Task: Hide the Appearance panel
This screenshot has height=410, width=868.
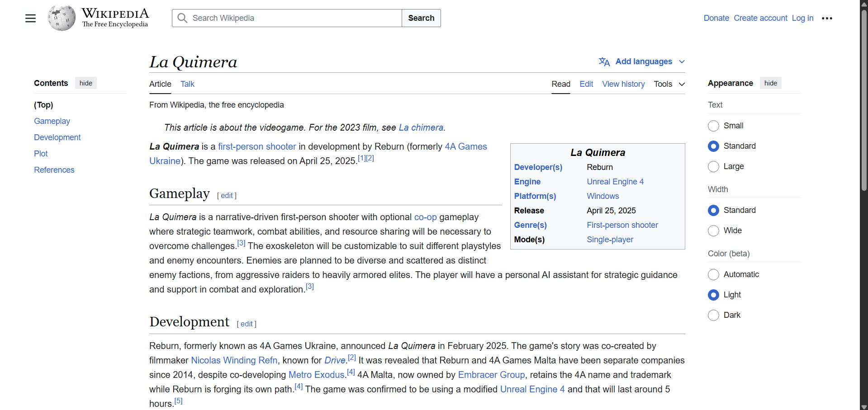Action: pos(770,83)
